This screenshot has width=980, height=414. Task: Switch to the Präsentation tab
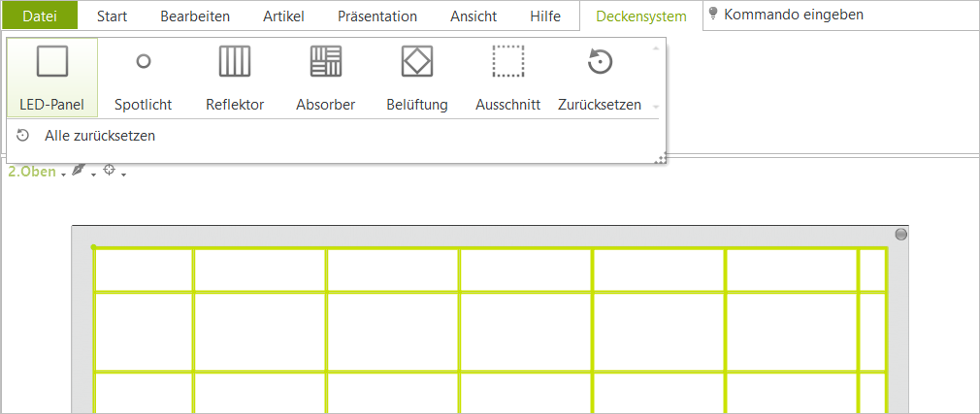pos(377,16)
